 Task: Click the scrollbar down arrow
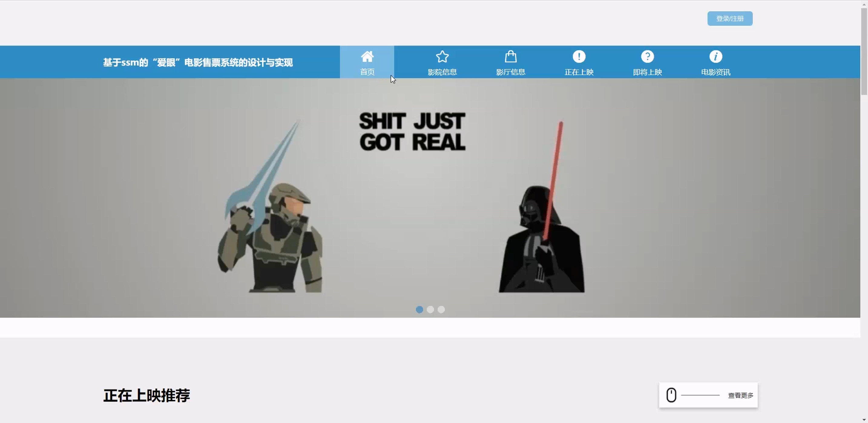point(864,420)
